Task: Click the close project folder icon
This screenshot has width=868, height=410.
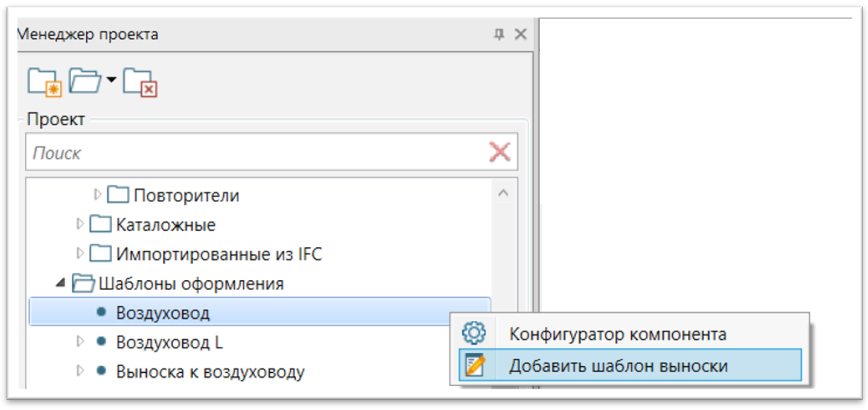Action: tap(141, 83)
